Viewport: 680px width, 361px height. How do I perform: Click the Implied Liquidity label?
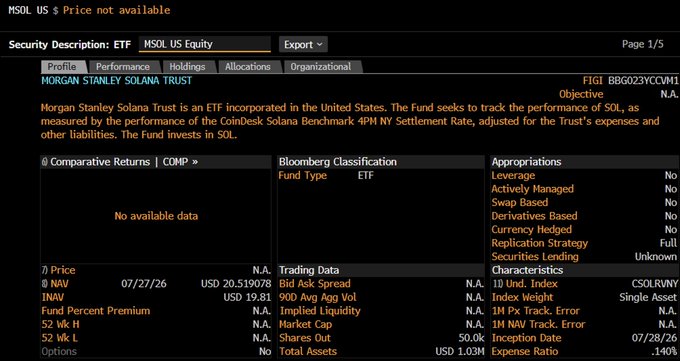tap(320, 311)
